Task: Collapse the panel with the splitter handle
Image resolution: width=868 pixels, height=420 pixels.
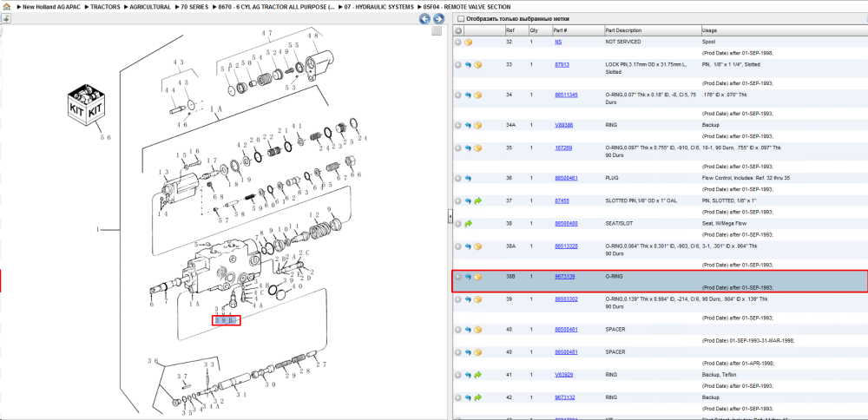Action: point(450,216)
